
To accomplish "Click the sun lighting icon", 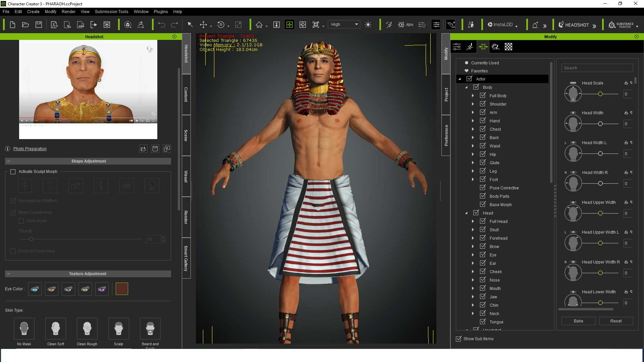I will point(368,25).
